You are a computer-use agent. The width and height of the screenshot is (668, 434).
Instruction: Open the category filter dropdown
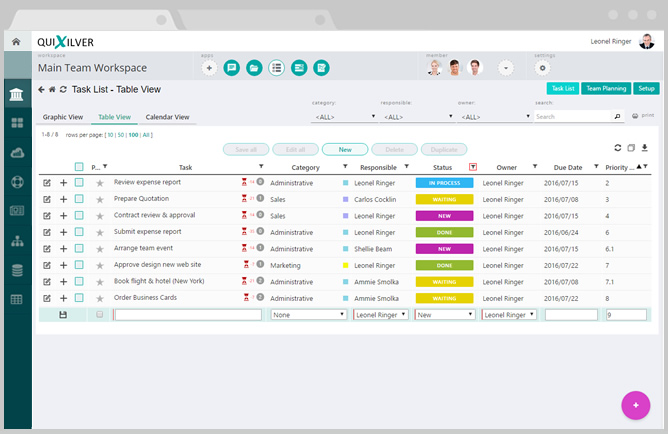point(344,117)
